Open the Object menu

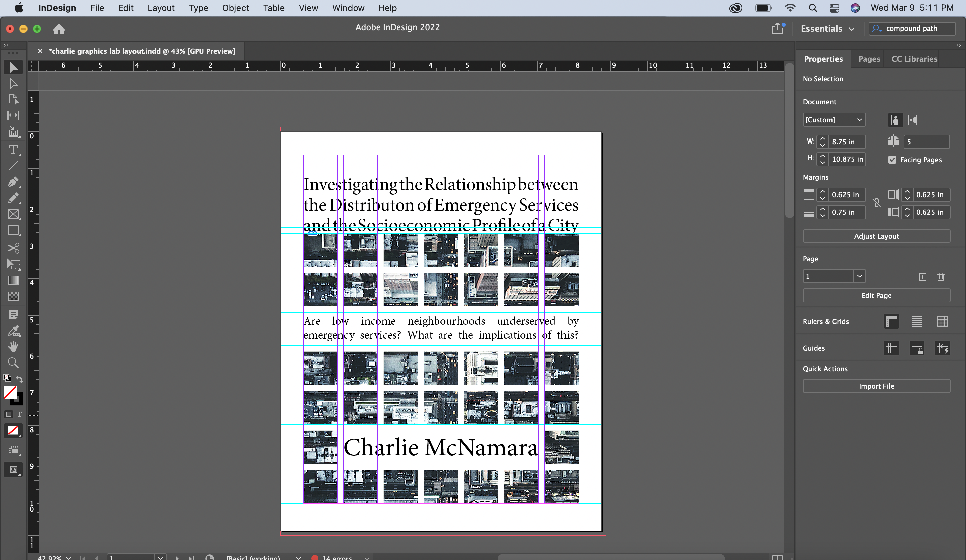click(235, 8)
